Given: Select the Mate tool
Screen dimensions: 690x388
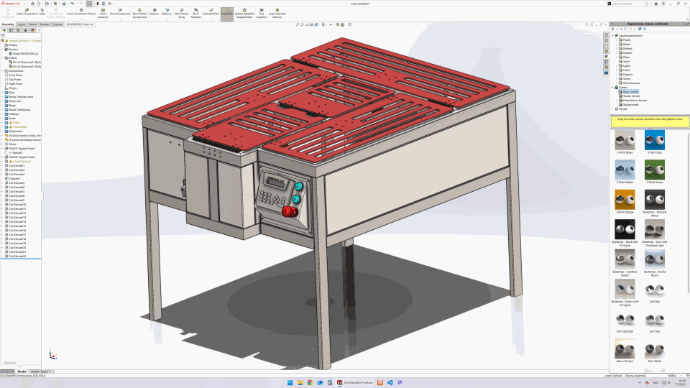Looking at the screenshot, I should click(x=42, y=12).
